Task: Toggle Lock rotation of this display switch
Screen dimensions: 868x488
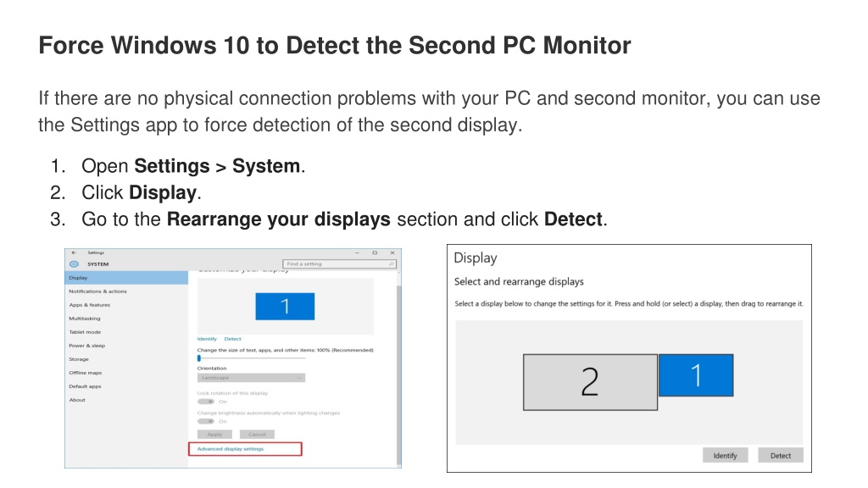Action: pyautogui.click(x=205, y=401)
